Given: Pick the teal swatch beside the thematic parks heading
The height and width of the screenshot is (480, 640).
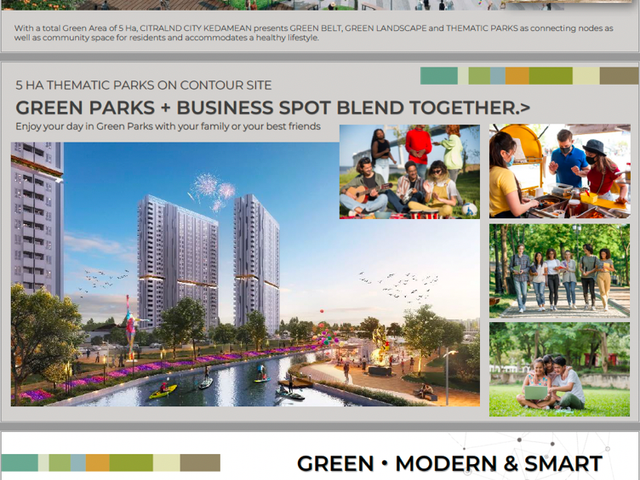Looking at the screenshot, I should click(x=439, y=76).
